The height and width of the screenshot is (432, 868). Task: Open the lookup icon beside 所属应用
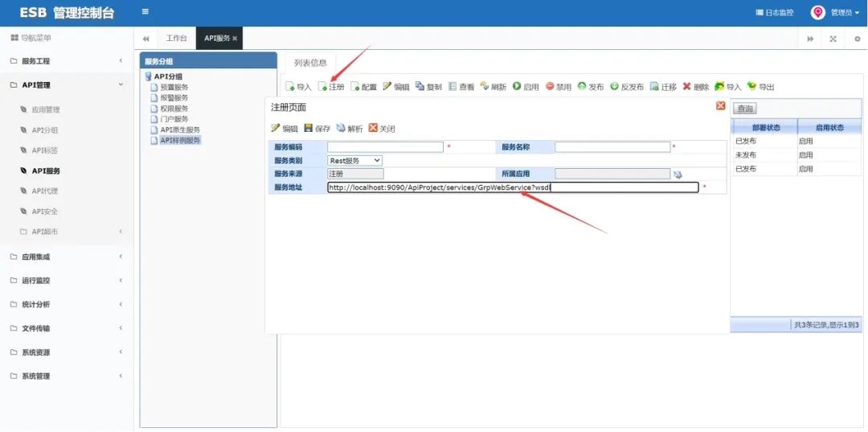pyautogui.click(x=678, y=175)
